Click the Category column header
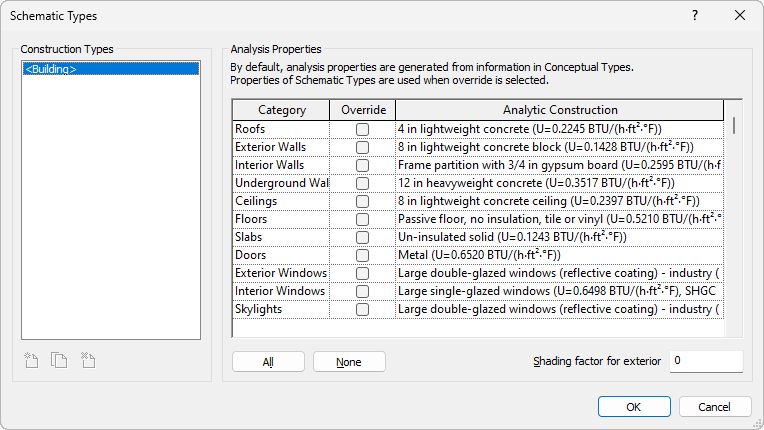Viewport: 764px width, 430px height. point(281,110)
